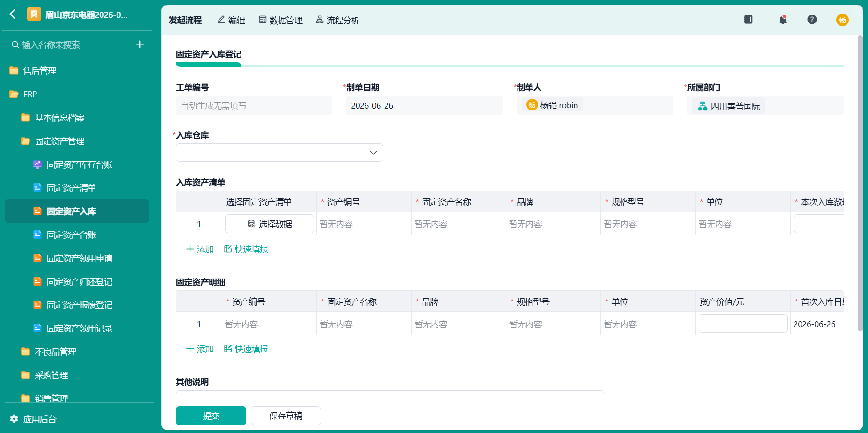Open the 流程分析 tab
The height and width of the screenshot is (433, 868).
(338, 20)
